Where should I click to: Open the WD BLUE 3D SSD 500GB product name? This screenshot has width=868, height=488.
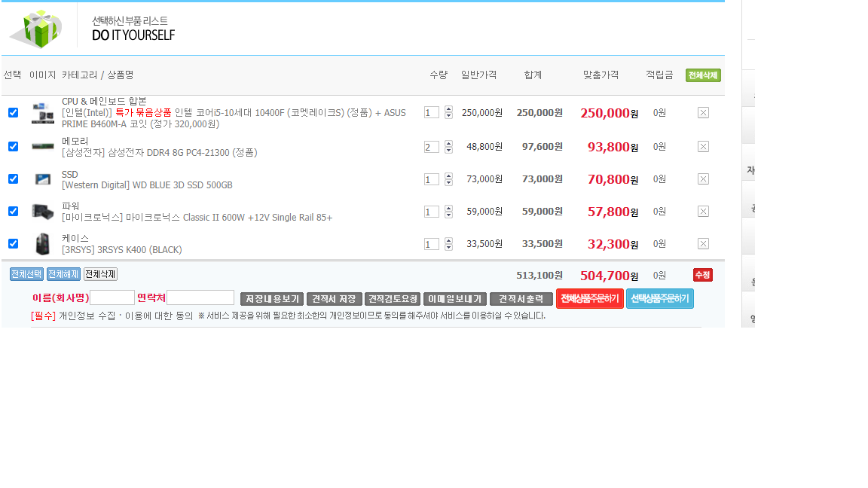pyautogui.click(x=147, y=185)
